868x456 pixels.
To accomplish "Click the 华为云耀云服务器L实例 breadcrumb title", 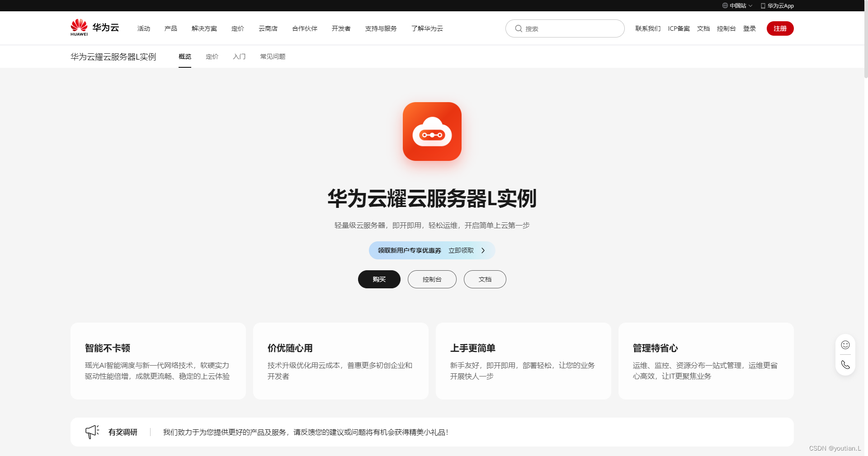I will coord(113,56).
